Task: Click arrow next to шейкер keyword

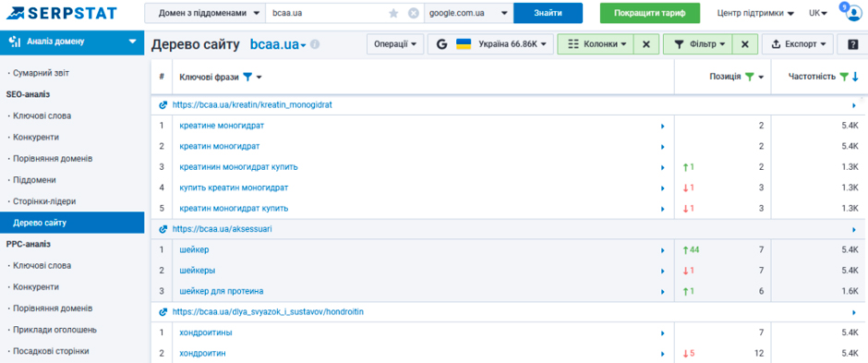Action: coord(662,250)
